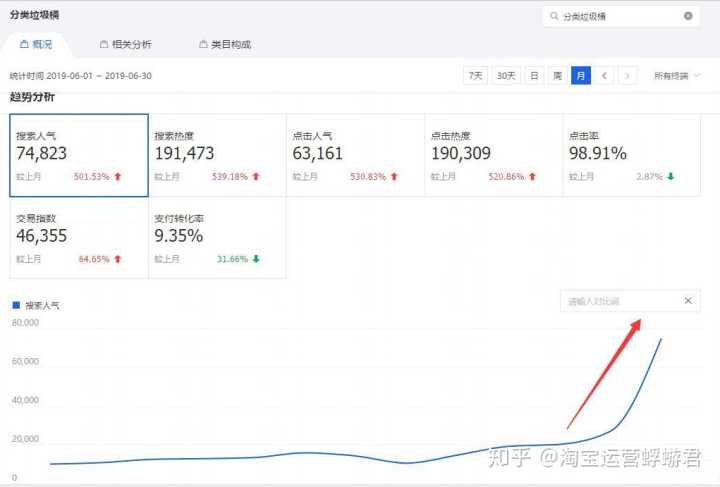Select the 交易指数 metric card
This screenshot has height=487, width=720.
(x=79, y=238)
